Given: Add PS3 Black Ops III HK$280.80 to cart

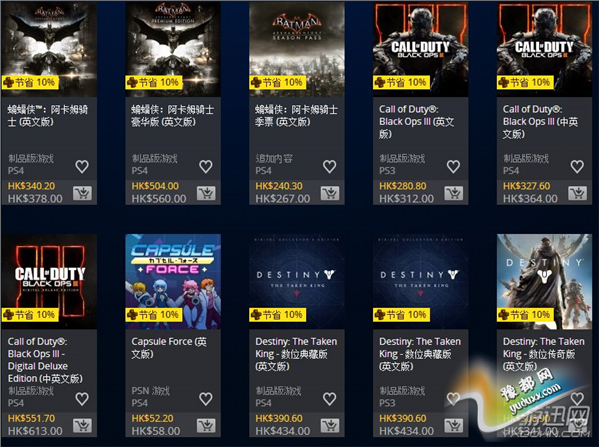Looking at the screenshot, I should [454, 193].
